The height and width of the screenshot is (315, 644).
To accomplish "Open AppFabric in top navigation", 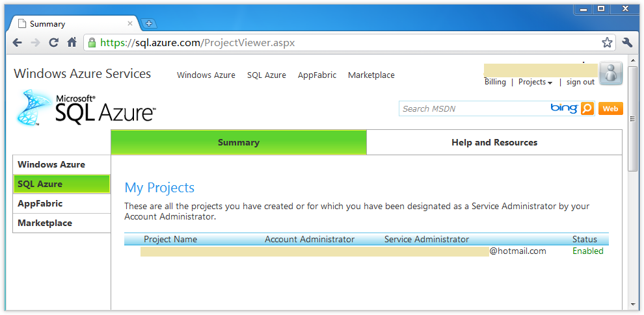I will pos(317,75).
